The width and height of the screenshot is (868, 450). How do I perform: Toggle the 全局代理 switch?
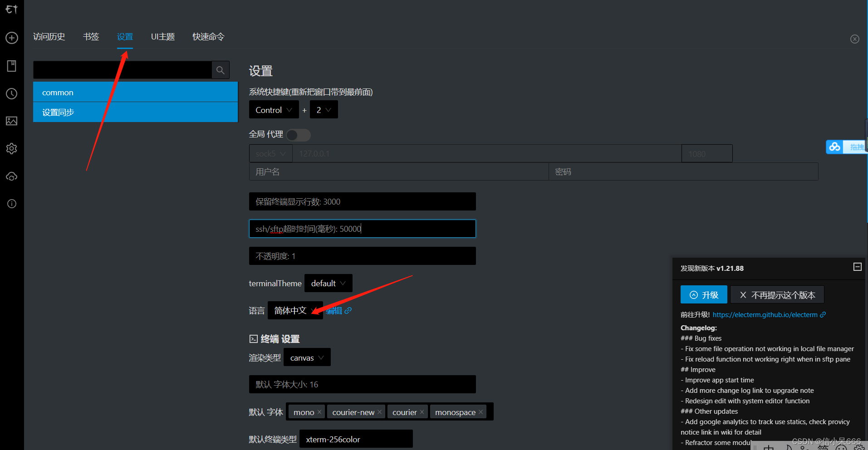[x=299, y=135]
